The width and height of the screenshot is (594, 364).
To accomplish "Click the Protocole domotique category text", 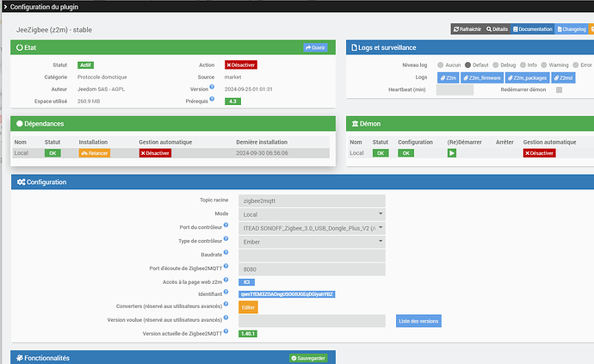I will [x=102, y=77].
